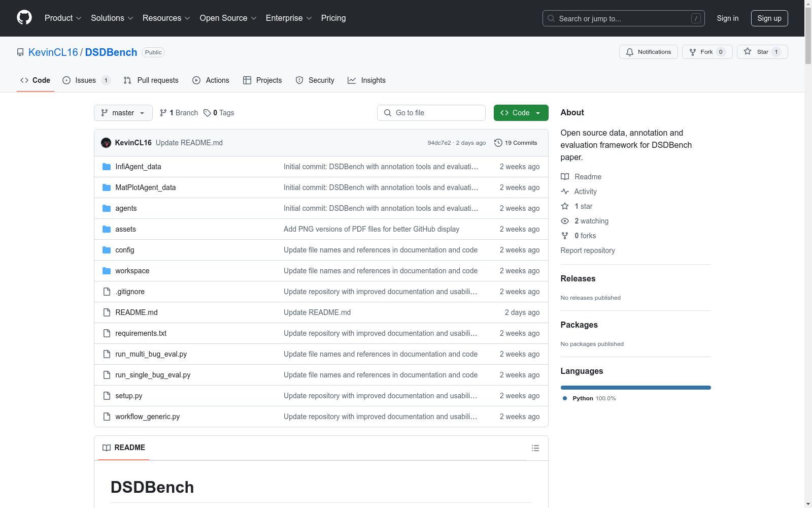This screenshot has height=508, width=812.
Task: Click the tag icon beside Tags
Action: coord(207,113)
